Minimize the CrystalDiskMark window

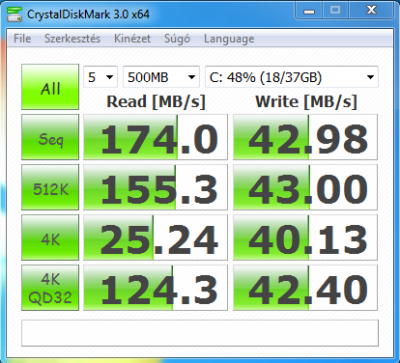click(310, 11)
